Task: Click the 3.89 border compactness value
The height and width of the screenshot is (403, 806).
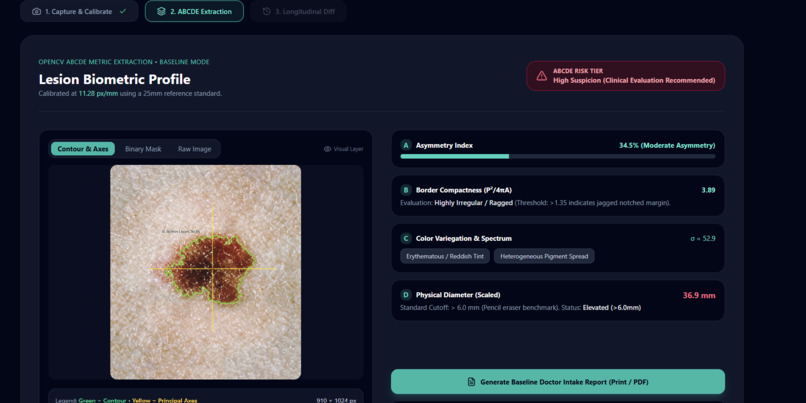Action: (708, 190)
